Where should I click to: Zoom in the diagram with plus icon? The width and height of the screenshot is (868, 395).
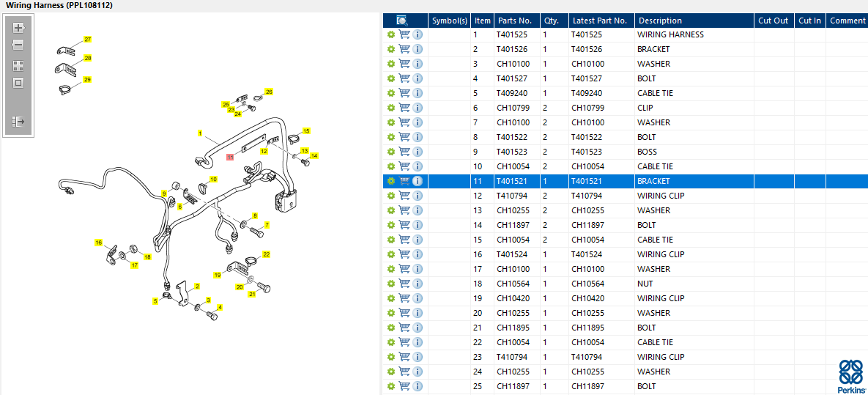click(18, 27)
